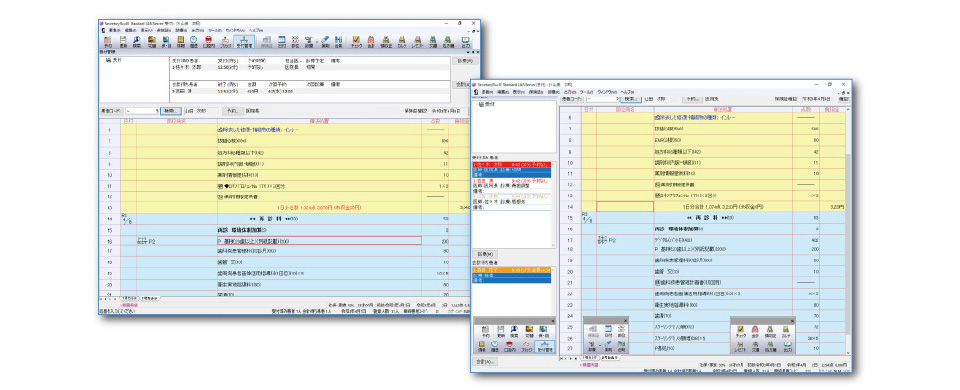Open ツール menu in right window

[587, 92]
